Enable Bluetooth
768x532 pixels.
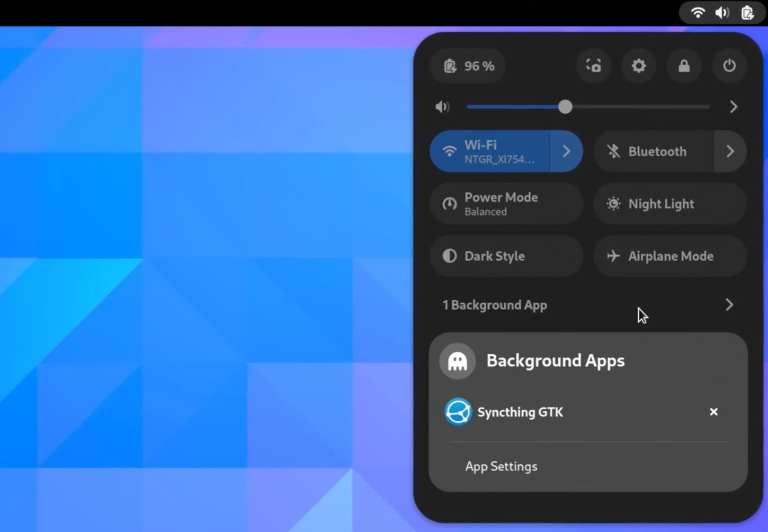pos(651,151)
